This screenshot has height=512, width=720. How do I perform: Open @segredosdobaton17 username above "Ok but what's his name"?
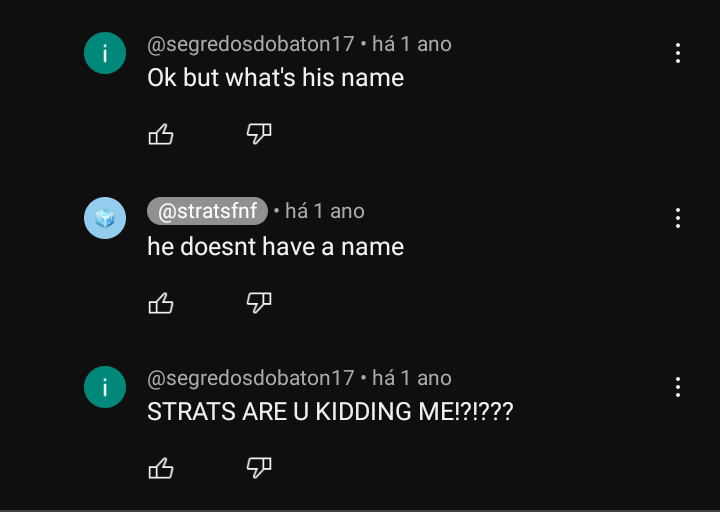pos(251,44)
